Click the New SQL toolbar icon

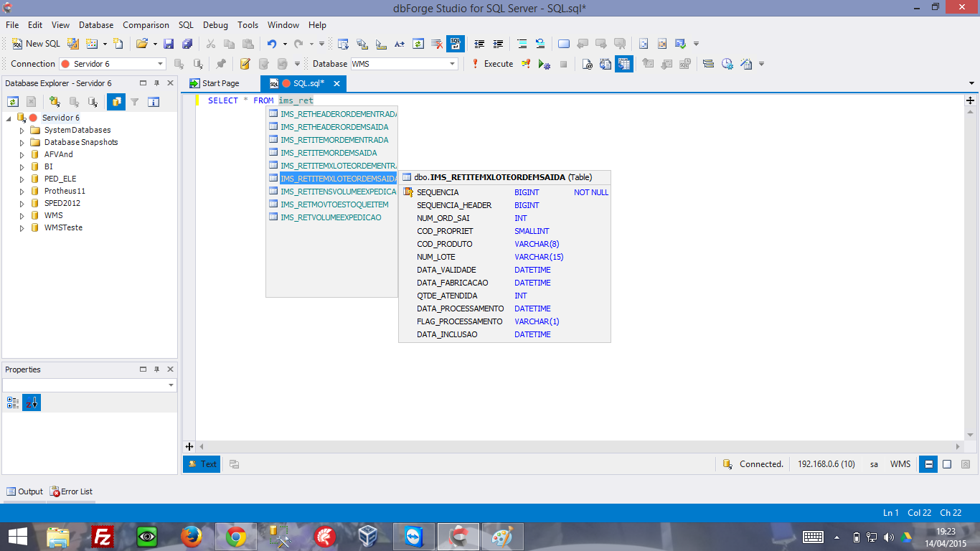34,44
